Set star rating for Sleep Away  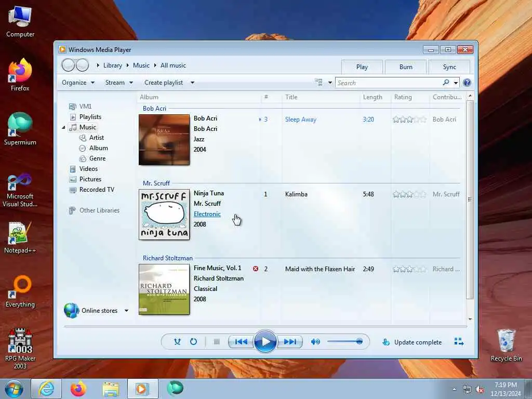pos(409,119)
